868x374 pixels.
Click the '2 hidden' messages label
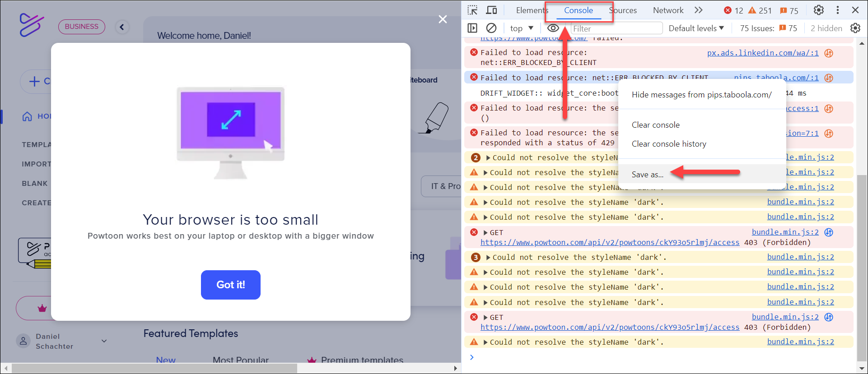pos(826,28)
